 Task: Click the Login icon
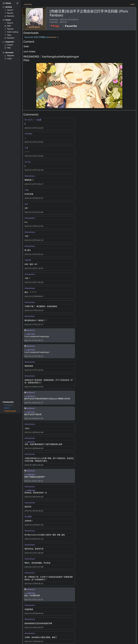5,58
